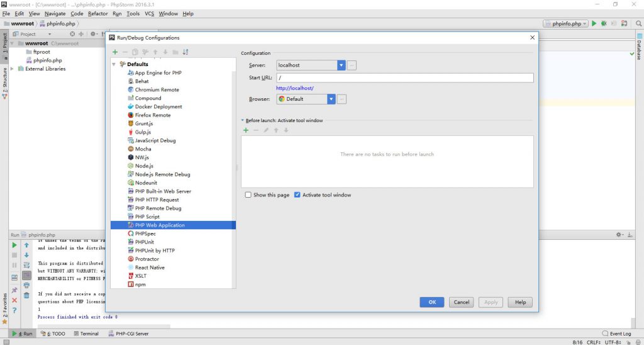Enable the Show this page checkbox
Screen dimensions: 644x345
248,195
